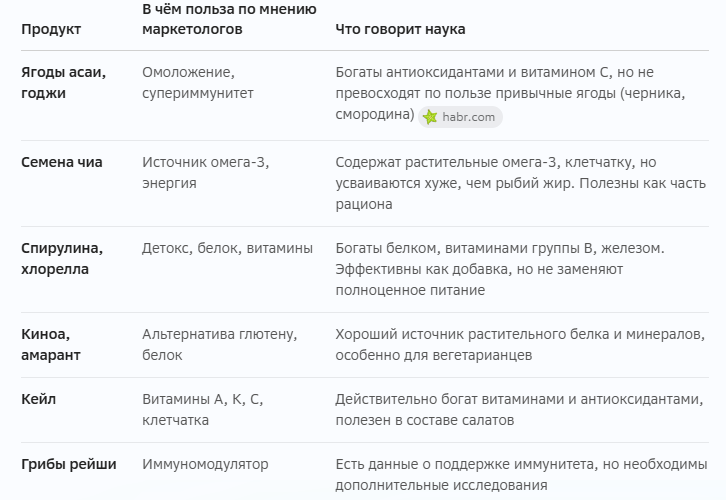Select the 'Кейл' product cell
The width and height of the screenshot is (726, 500).
click(x=38, y=399)
